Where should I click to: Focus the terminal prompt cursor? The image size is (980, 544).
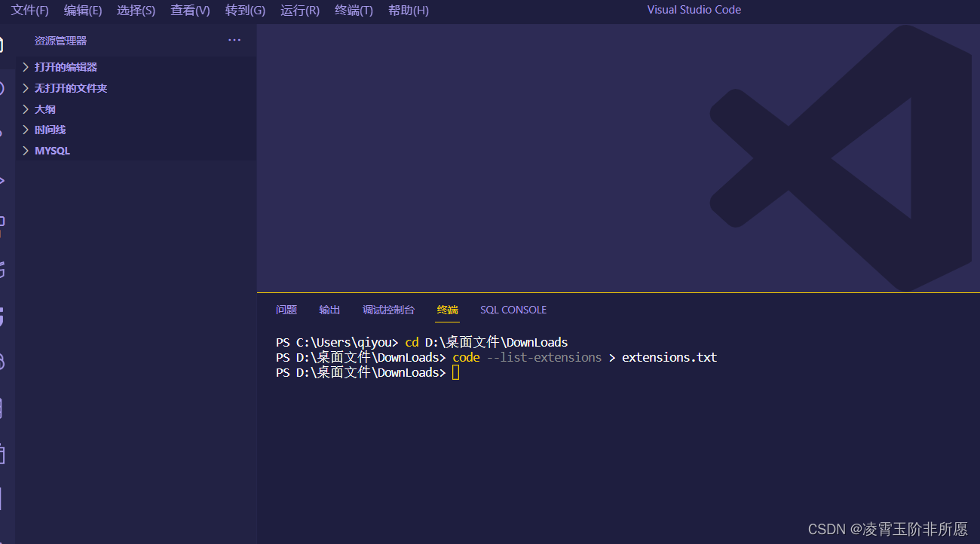click(455, 372)
